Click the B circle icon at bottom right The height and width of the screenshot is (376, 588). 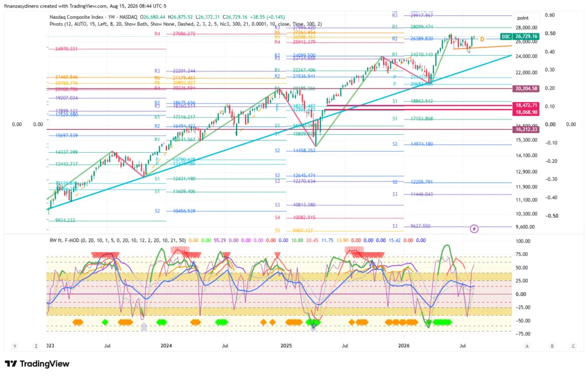pos(552,346)
